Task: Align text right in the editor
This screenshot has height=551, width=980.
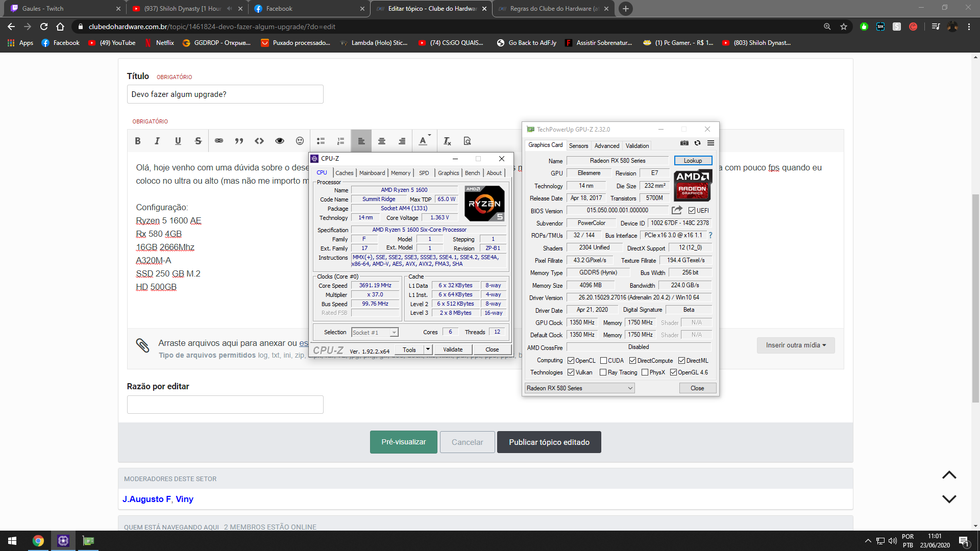Action: point(402,141)
